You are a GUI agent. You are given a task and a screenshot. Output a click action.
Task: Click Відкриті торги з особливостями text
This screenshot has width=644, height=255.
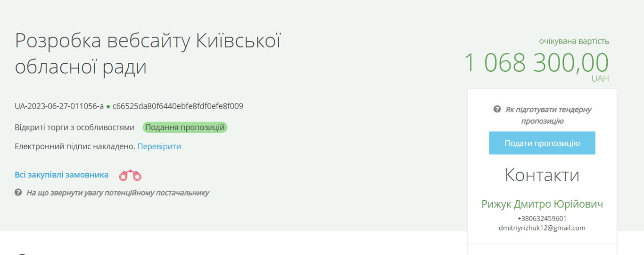click(x=74, y=127)
